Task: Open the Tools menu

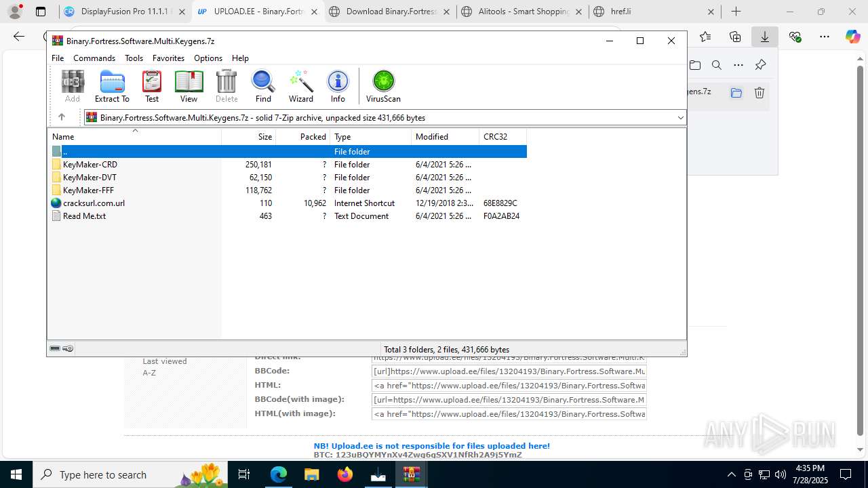Action: pyautogui.click(x=134, y=58)
